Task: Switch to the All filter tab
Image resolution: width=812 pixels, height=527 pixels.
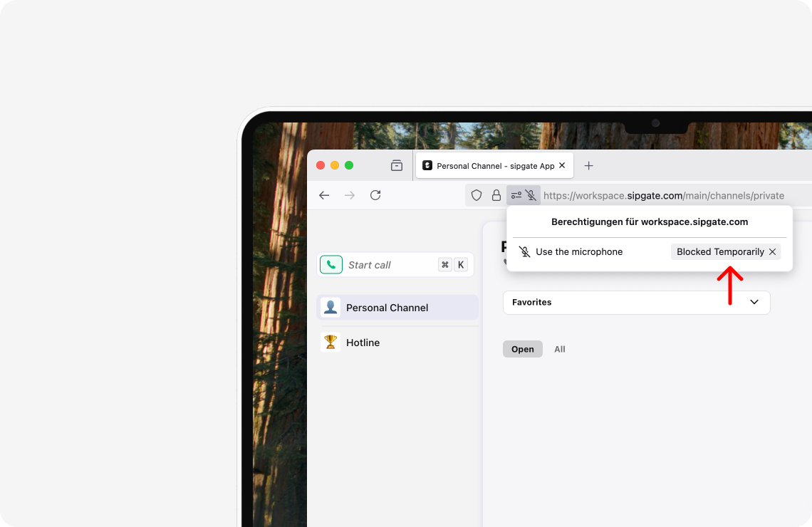Action: (560, 349)
